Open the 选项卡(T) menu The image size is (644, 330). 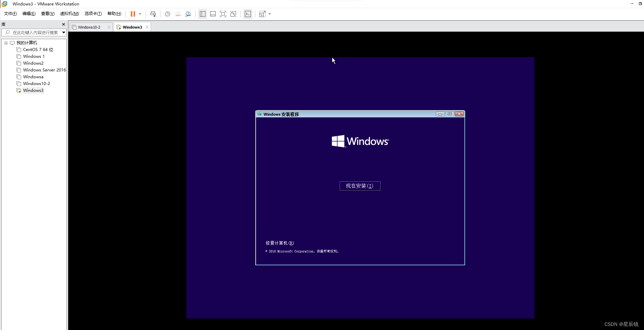pyautogui.click(x=93, y=14)
